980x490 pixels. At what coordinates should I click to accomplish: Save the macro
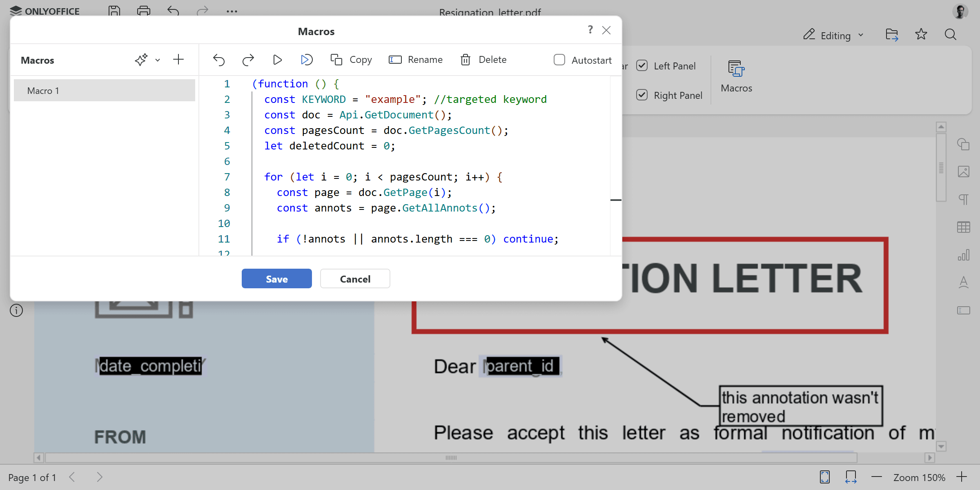tap(276, 278)
